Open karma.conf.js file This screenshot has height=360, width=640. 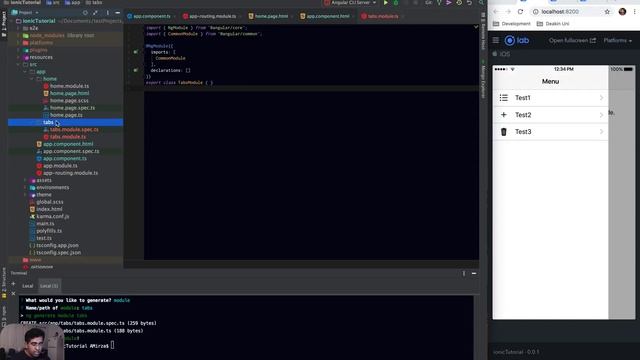[x=53, y=216]
